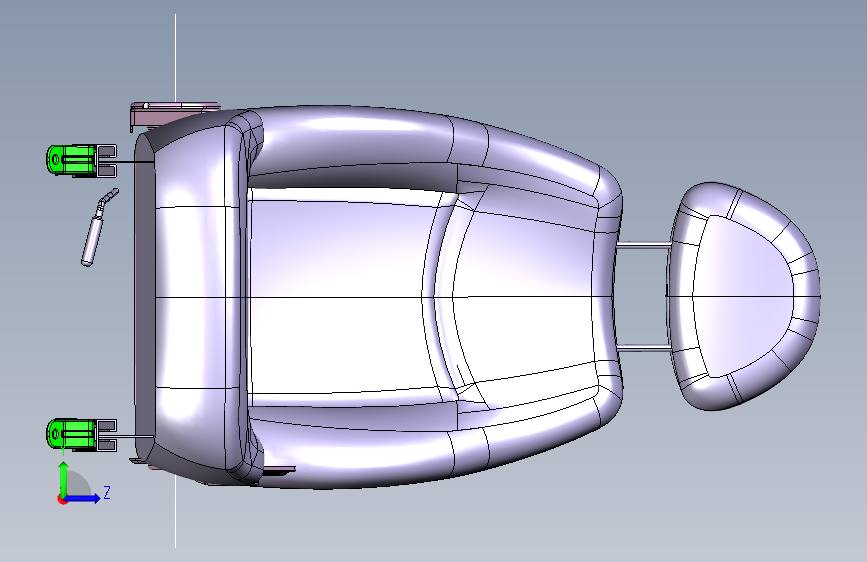This screenshot has width=867, height=562.
Task: Pick the gray clip beside lower green connector
Action: (x=107, y=434)
